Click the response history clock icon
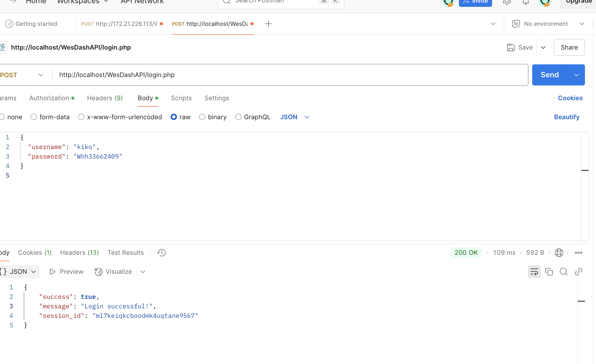Image resolution: width=596 pixels, height=364 pixels. click(161, 252)
